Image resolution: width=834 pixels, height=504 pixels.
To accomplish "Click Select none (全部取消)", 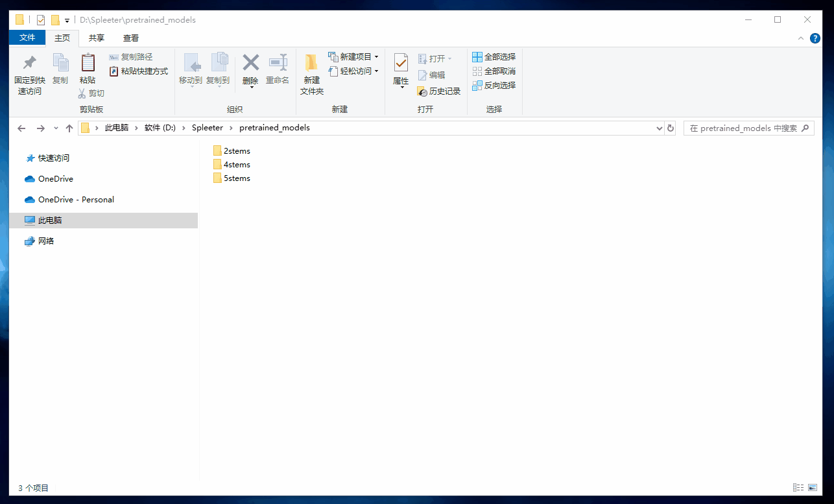I will pos(494,71).
